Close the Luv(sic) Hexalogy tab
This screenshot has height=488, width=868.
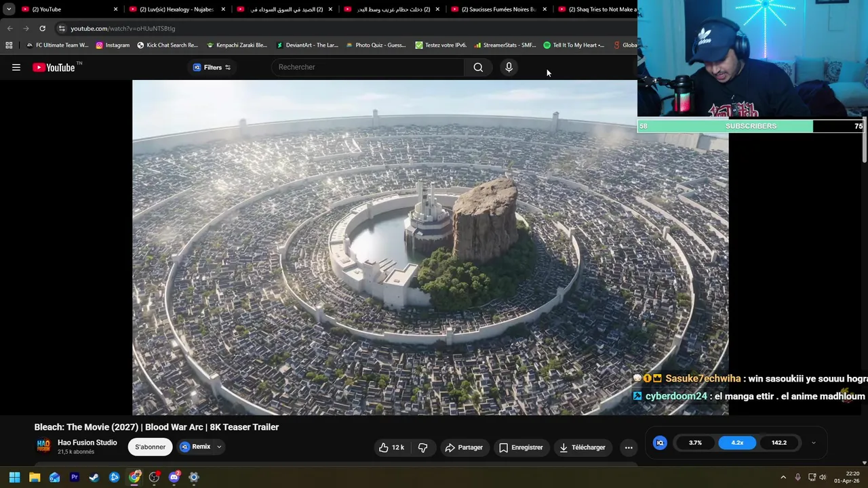click(x=223, y=9)
